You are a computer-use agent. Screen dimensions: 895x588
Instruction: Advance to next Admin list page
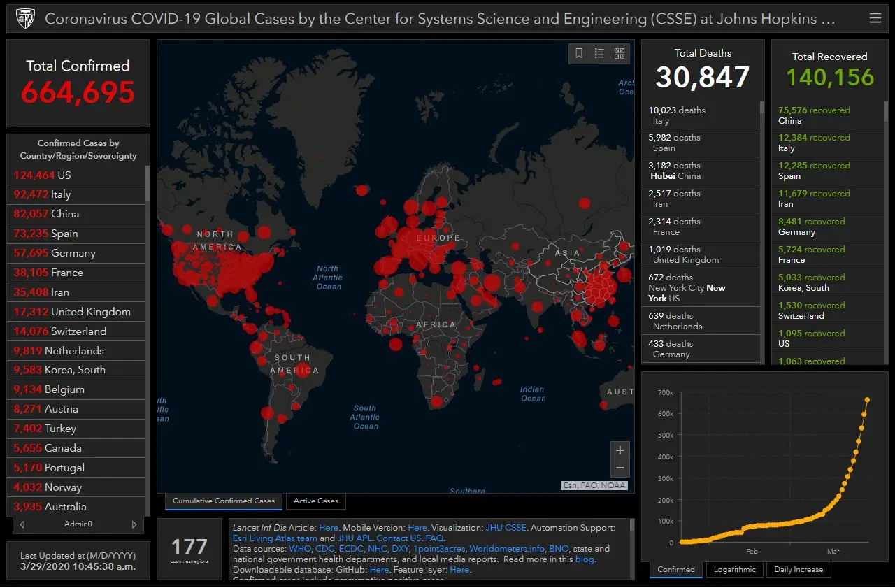point(134,524)
